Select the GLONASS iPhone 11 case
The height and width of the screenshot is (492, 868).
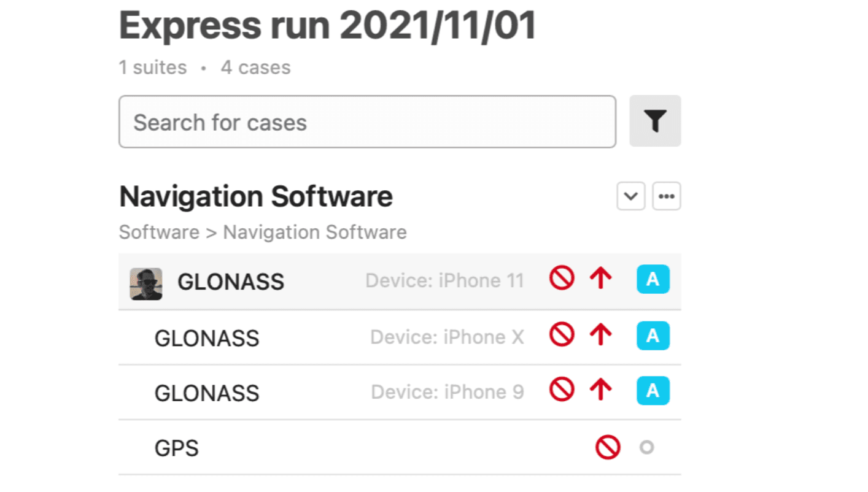pyautogui.click(x=400, y=282)
